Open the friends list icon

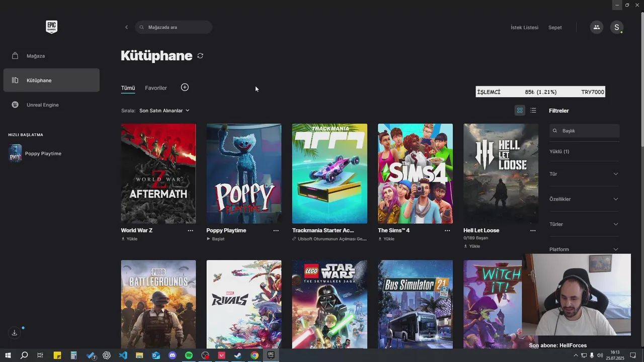click(597, 27)
